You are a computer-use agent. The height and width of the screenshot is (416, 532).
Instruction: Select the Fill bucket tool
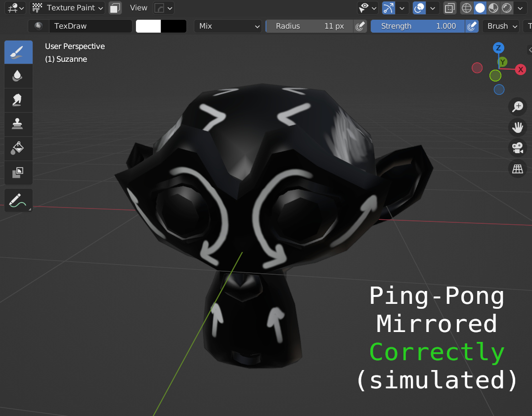18,149
